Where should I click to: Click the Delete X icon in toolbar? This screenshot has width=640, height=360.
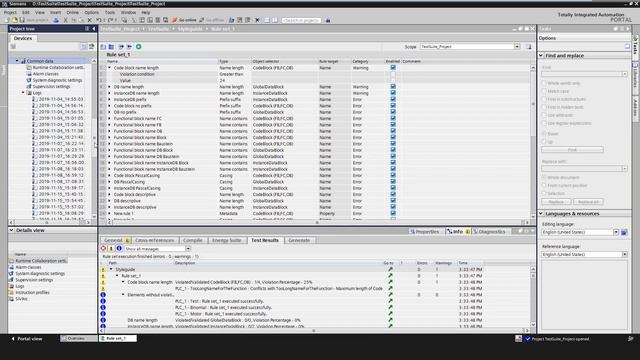[x=89, y=20]
